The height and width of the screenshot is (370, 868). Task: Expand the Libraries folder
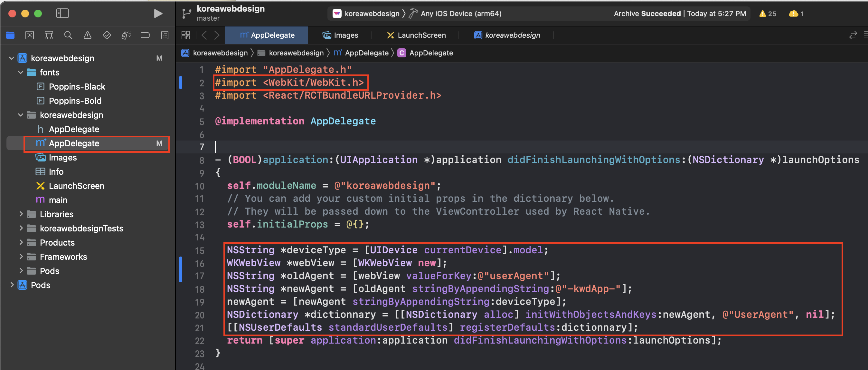tap(21, 214)
